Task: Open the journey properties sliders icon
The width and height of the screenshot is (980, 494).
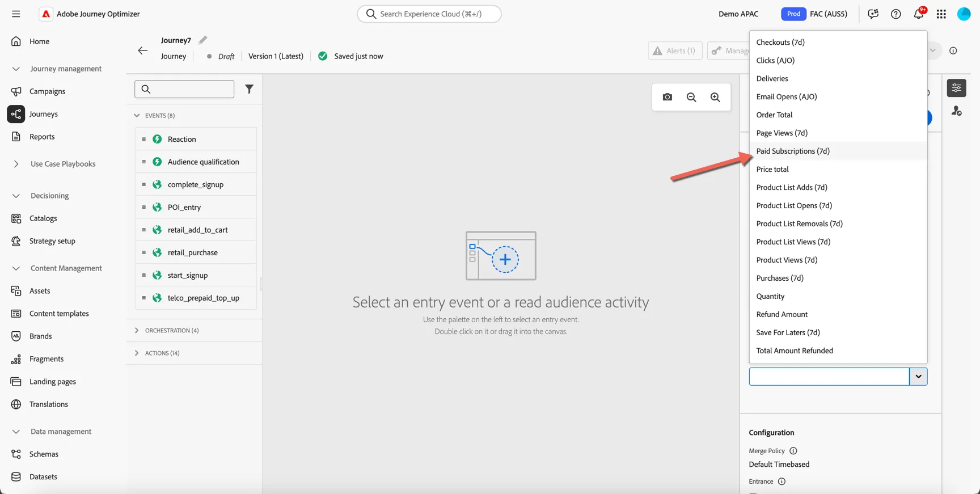Action: pyautogui.click(x=957, y=88)
